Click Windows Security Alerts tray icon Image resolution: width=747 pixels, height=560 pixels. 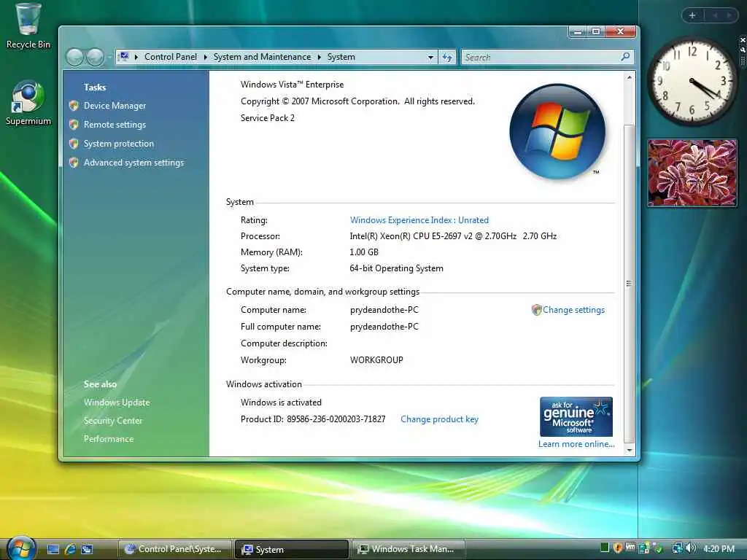618,548
